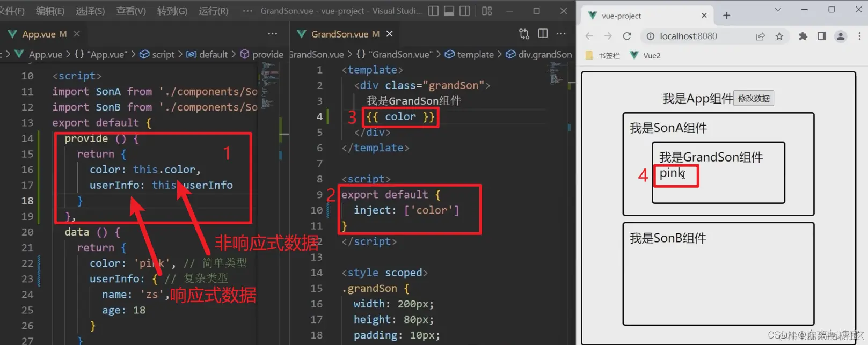Open the 书签栏 bookmarks folder
The width and height of the screenshot is (868, 345).
(603, 55)
